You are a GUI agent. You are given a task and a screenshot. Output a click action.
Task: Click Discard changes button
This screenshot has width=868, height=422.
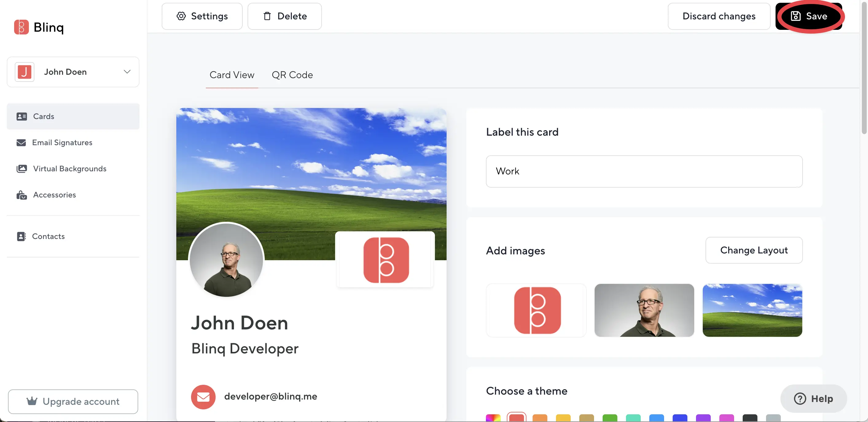click(718, 16)
